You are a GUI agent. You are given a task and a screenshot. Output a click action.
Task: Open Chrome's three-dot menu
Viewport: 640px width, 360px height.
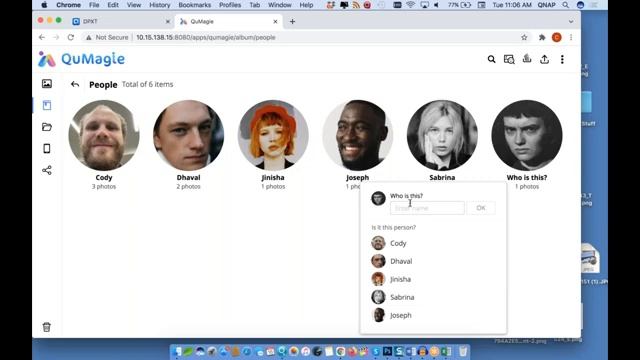tap(571, 37)
